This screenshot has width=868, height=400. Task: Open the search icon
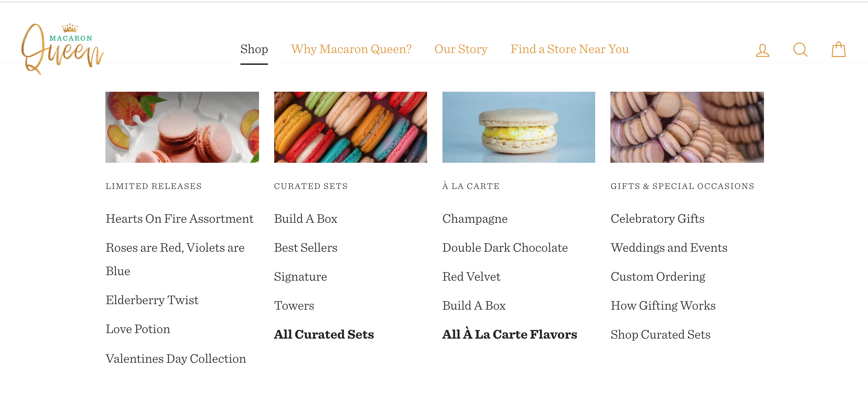(801, 49)
